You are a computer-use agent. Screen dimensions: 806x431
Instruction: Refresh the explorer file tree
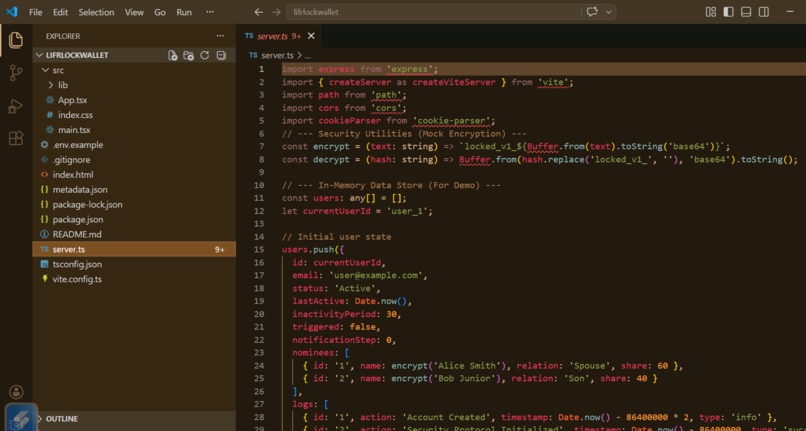click(205, 55)
